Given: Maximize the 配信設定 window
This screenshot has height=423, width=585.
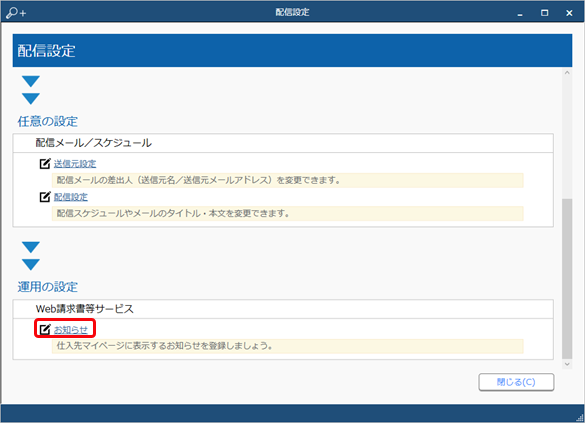Looking at the screenshot, I should click(545, 13).
